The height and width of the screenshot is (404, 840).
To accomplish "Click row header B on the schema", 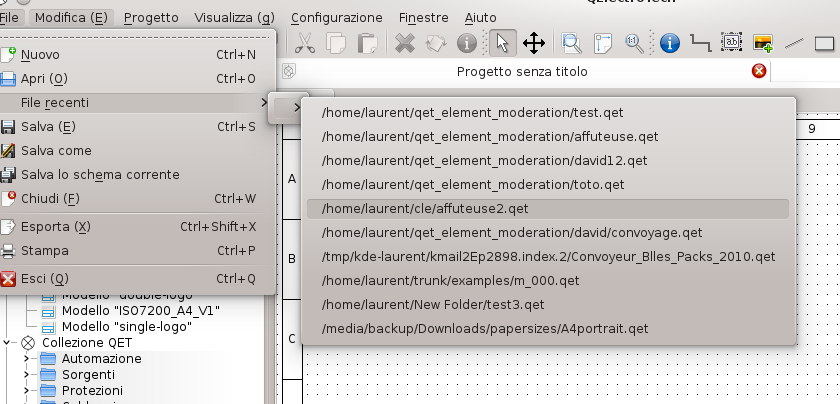I will [291, 259].
